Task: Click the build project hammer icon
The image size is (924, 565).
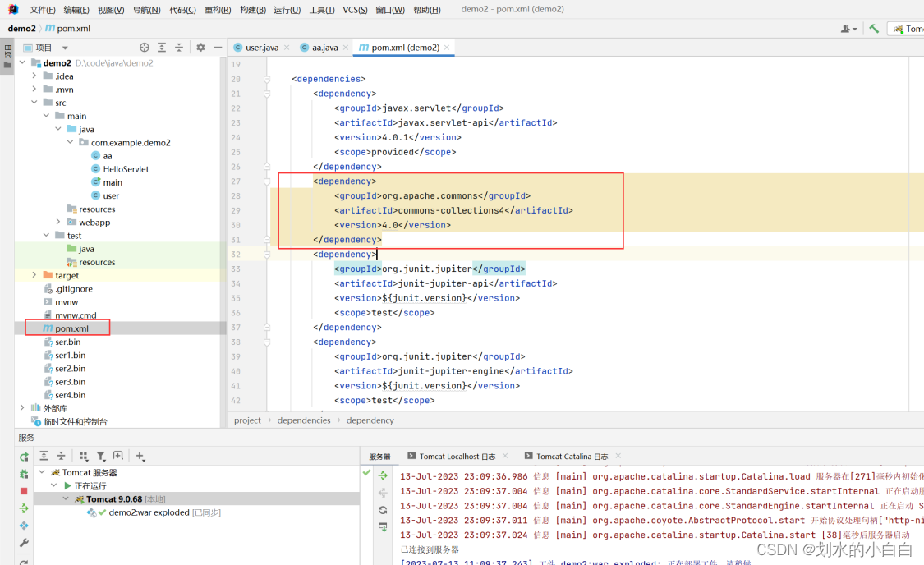Action: pos(874,28)
